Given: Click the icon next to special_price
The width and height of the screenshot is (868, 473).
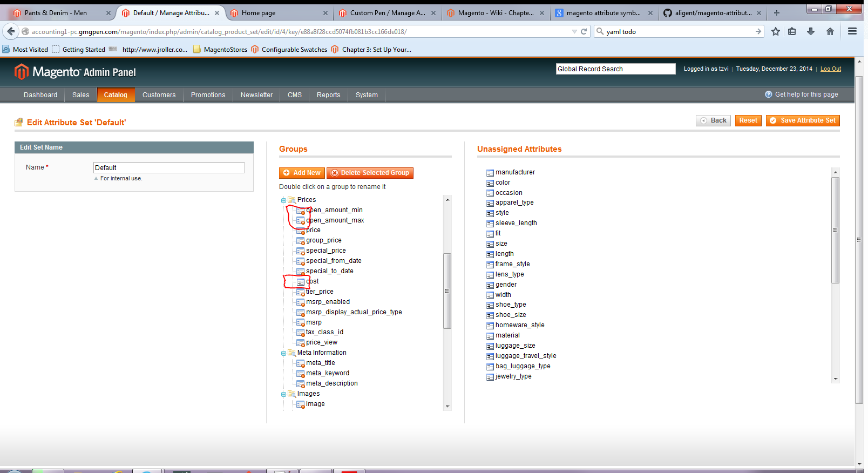Looking at the screenshot, I should tap(301, 251).
